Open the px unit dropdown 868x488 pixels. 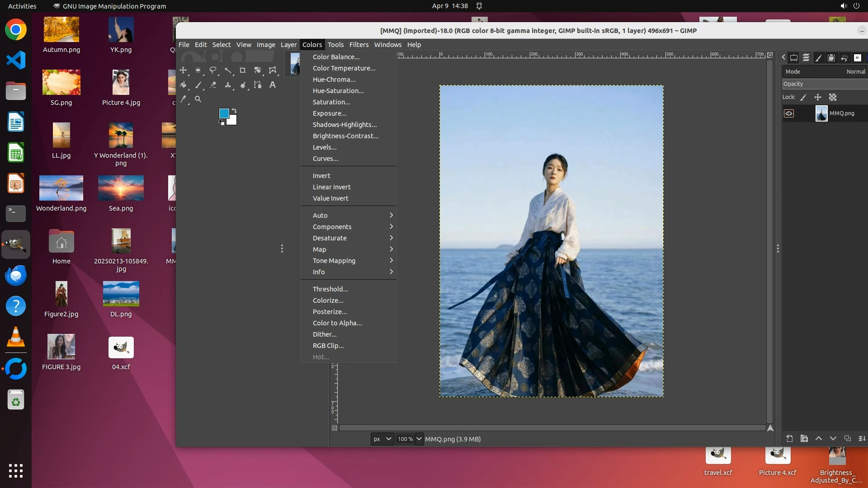[382, 439]
